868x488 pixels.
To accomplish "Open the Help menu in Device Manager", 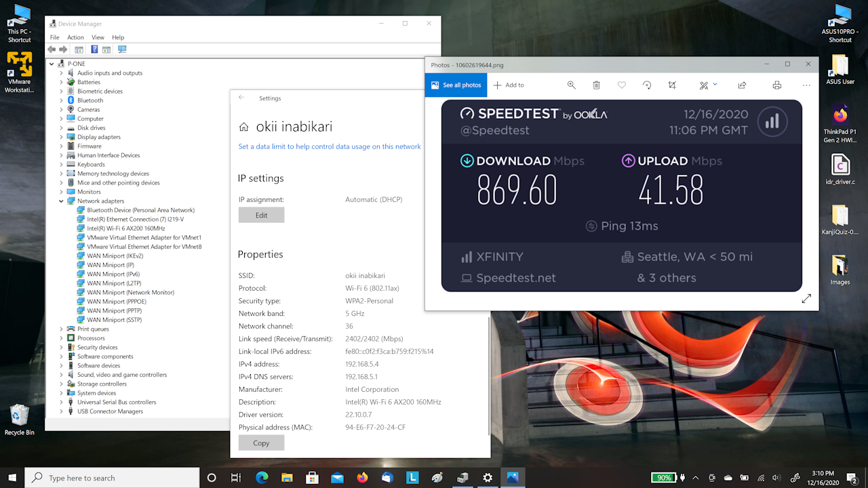I will click(118, 37).
